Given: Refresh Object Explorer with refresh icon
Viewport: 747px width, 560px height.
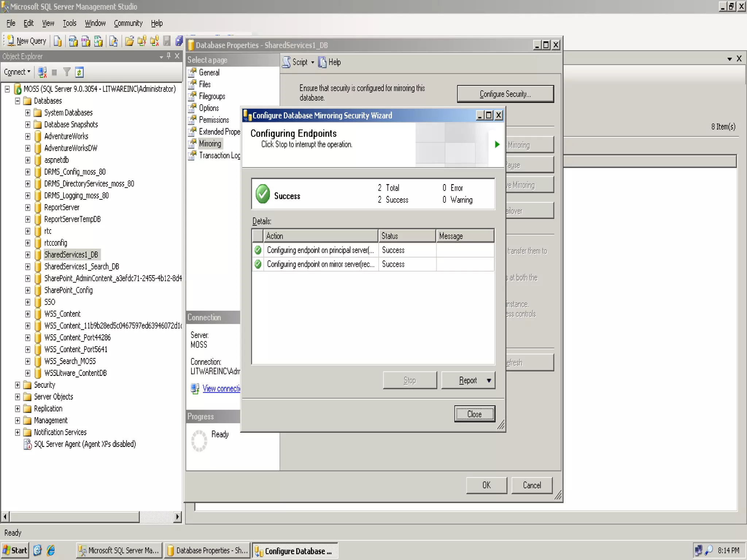Looking at the screenshot, I should tap(79, 72).
